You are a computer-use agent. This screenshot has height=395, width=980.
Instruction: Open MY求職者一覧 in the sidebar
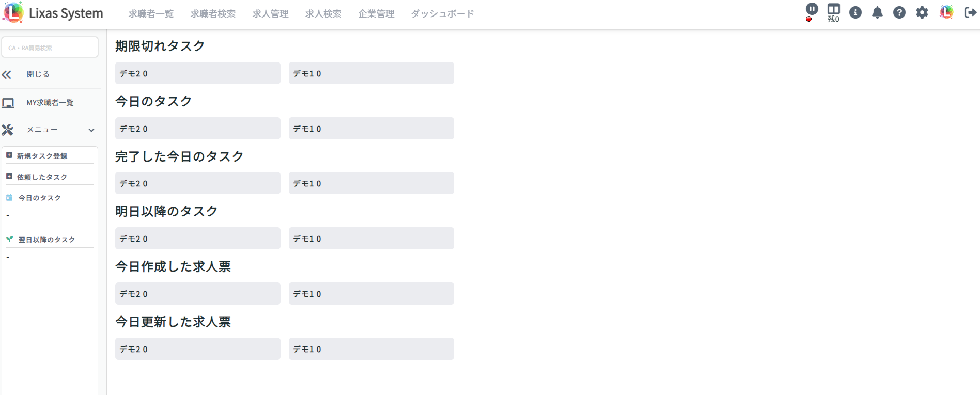click(50, 103)
